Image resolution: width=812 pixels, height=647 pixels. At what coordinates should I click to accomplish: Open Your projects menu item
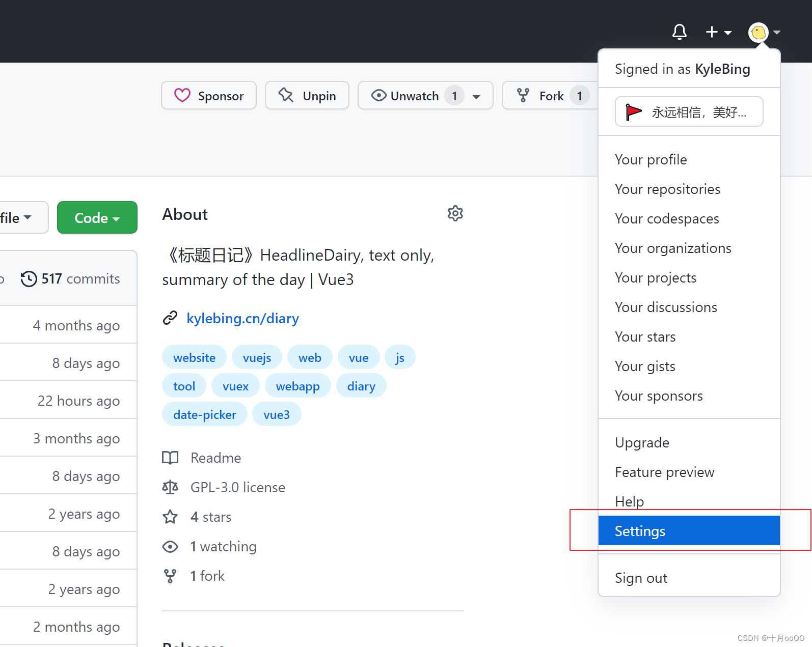tap(689, 277)
